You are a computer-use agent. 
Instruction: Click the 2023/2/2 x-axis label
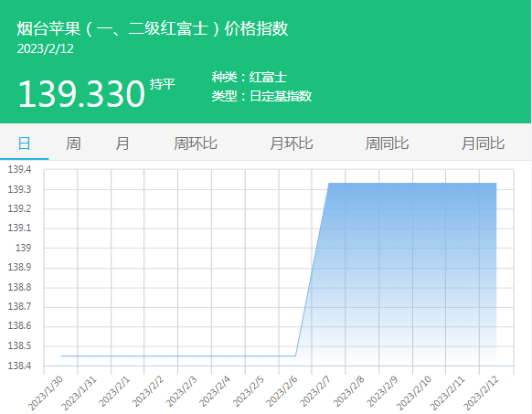[x=148, y=391]
